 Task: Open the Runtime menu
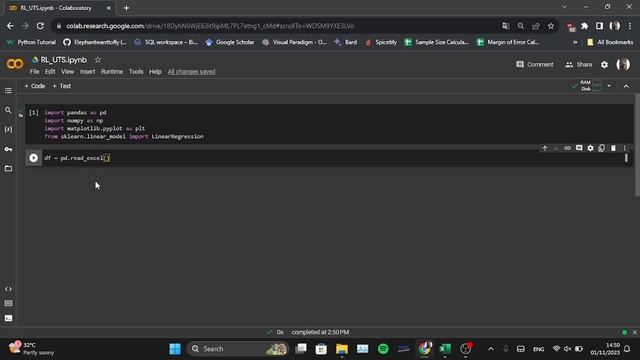[x=112, y=71]
